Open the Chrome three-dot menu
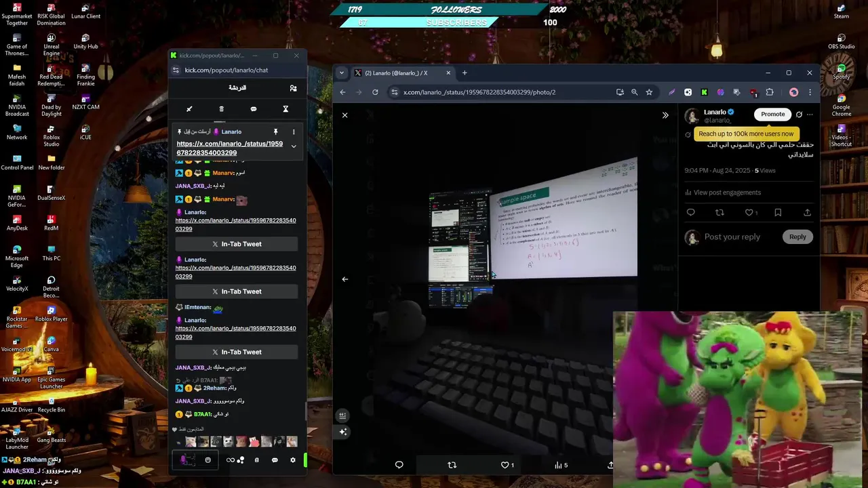 pyautogui.click(x=810, y=92)
